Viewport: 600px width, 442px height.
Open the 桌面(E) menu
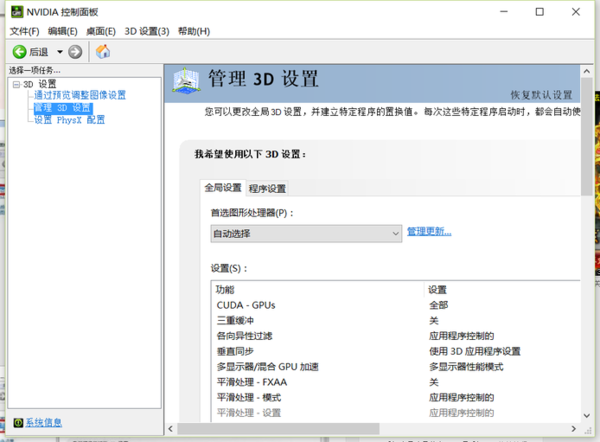pos(101,31)
